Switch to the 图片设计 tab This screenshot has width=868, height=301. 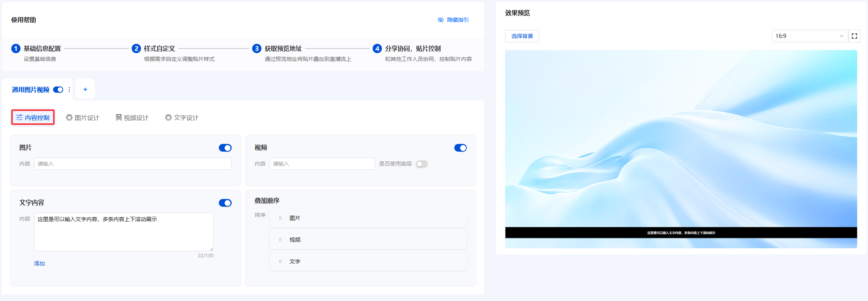[x=83, y=118]
